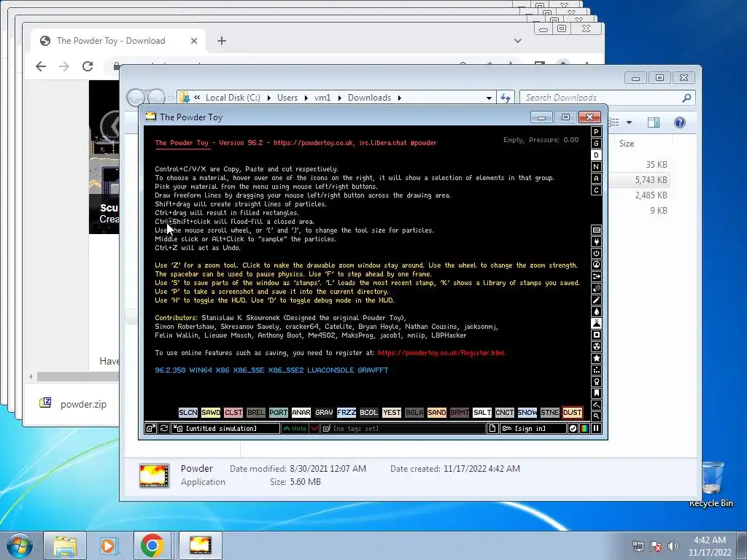The image size is (747, 560).
Task: Open the Game of Life dots icon
Action: pos(596,370)
